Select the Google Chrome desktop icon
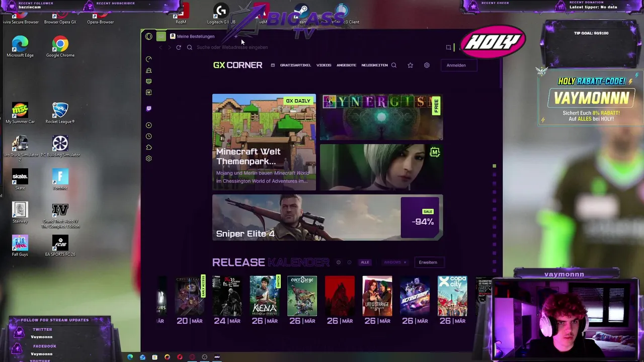The width and height of the screenshot is (644, 362). point(60,47)
